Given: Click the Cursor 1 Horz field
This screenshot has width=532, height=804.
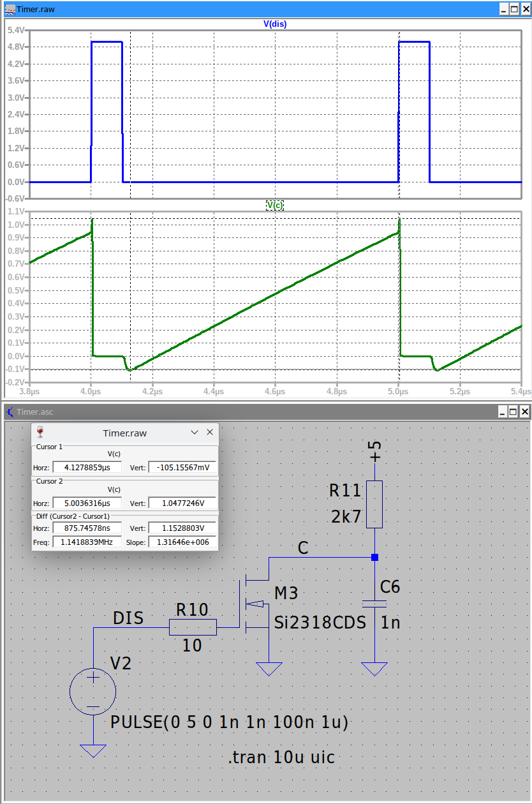Looking at the screenshot, I should coord(87,467).
